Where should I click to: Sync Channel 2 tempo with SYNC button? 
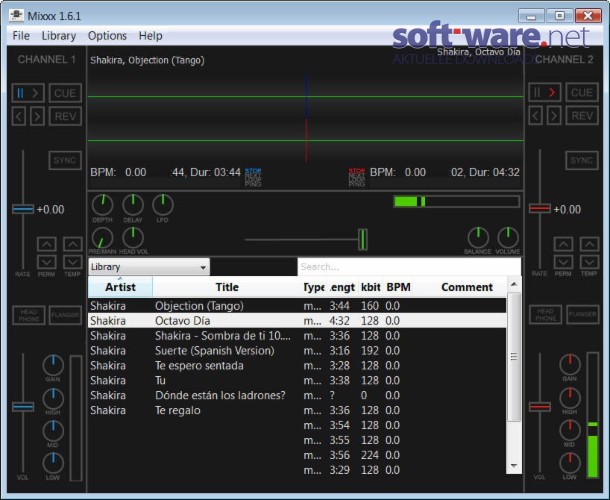coord(582,160)
